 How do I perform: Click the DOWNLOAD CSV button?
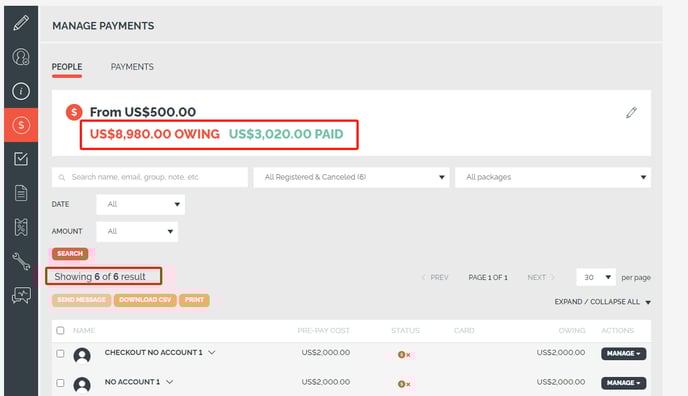(x=145, y=300)
